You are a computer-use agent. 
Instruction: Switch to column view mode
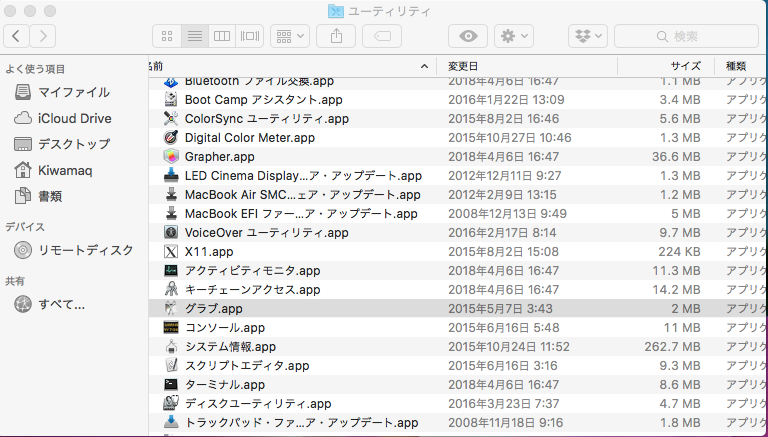222,36
